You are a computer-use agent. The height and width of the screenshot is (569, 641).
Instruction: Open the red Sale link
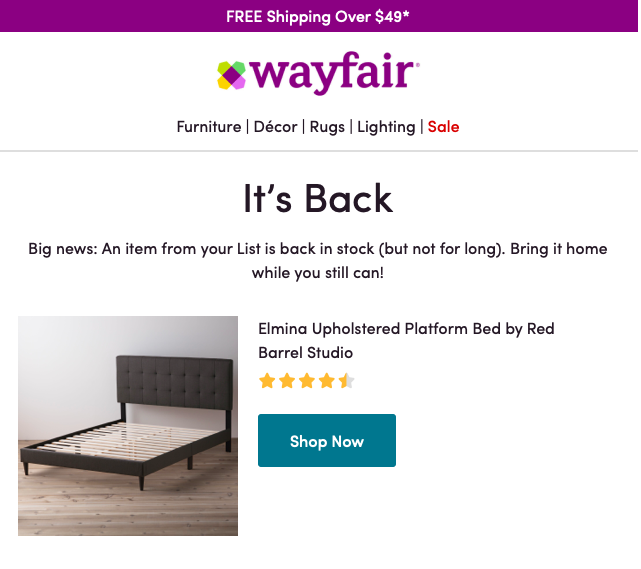coord(443,127)
